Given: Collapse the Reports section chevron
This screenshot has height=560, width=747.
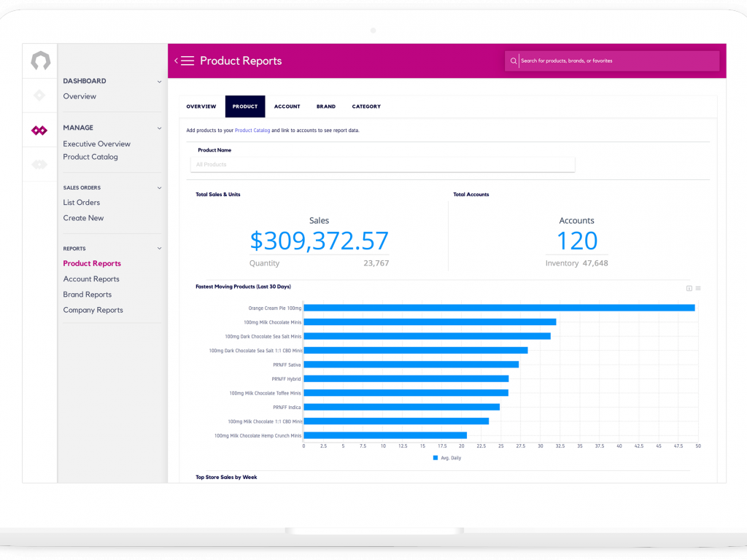Looking at the screenshot, I should point(160,249).
